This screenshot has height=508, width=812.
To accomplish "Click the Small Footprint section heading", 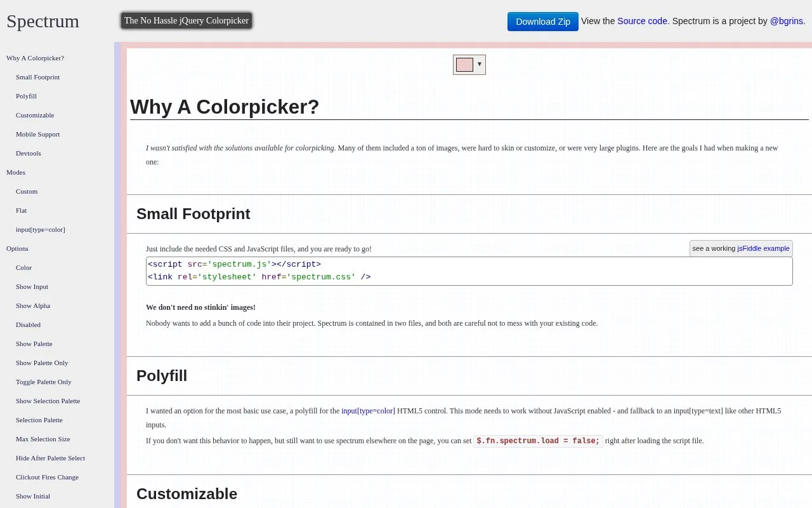I will 193,214.
